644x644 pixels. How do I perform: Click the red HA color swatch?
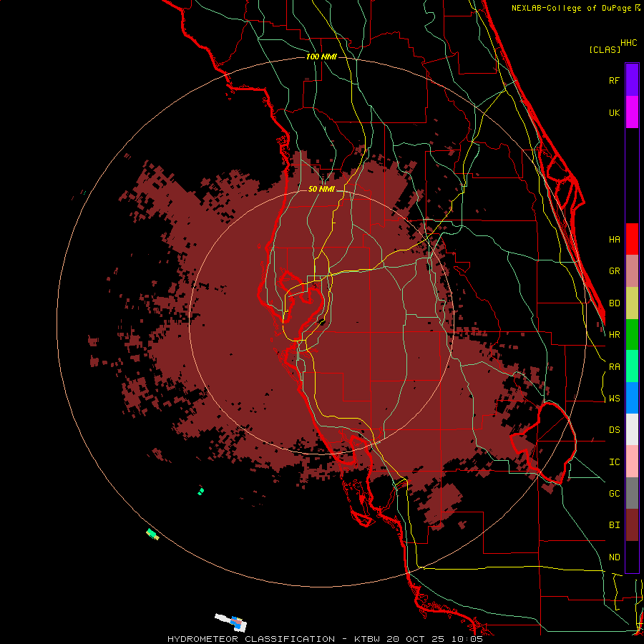click(632, 239)
